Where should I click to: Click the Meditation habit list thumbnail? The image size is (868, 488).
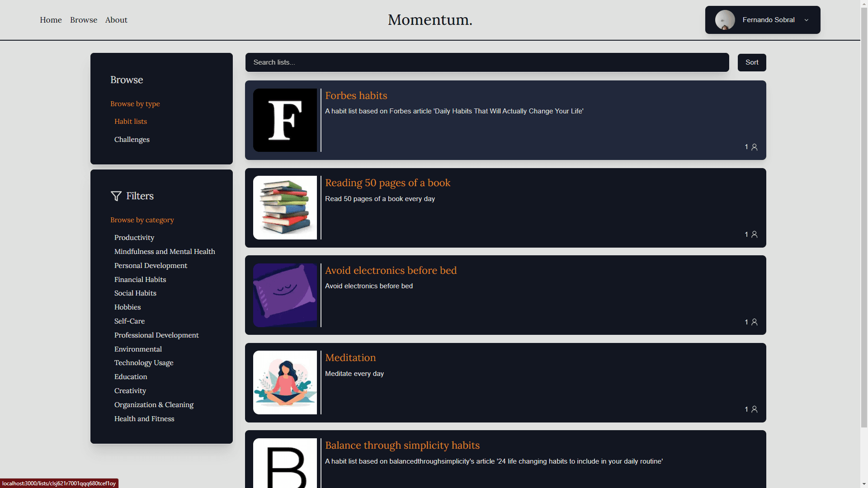point(285,382)
